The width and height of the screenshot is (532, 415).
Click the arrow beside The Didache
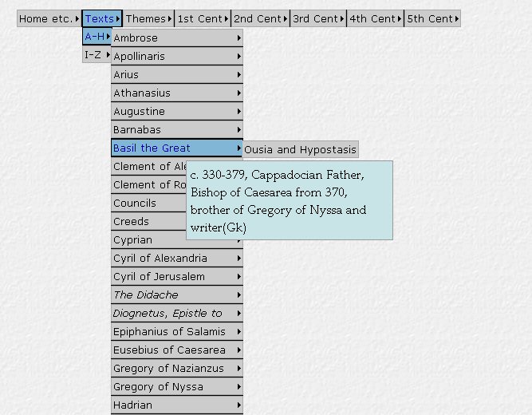(238, 294)
